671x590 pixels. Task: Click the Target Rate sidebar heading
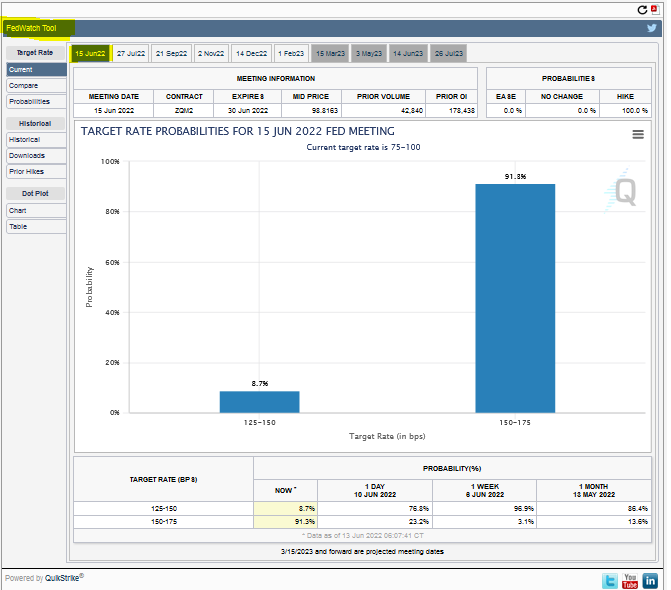click(35, 53)
